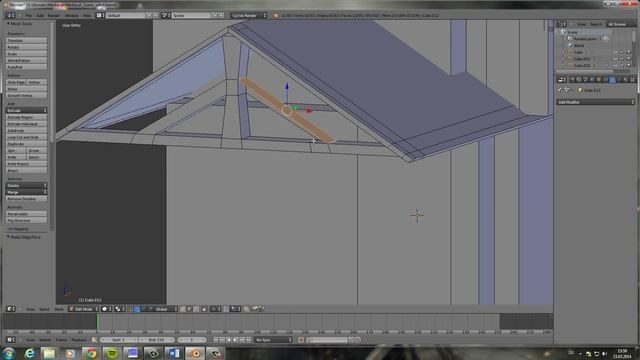Open Edit Mode interaction mode dropdown

[83, 309]
